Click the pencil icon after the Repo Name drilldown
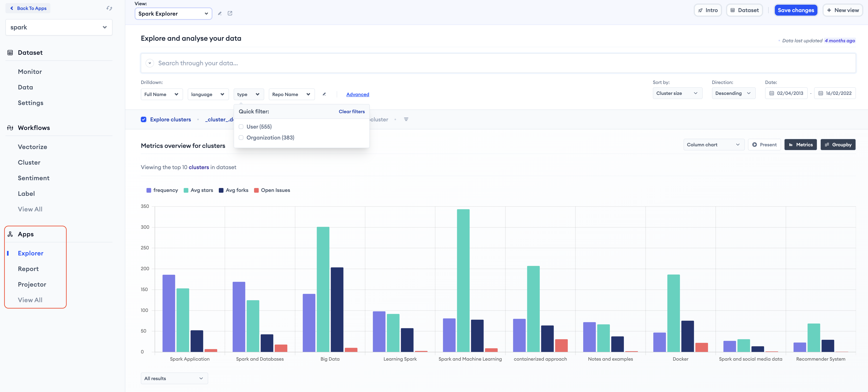 point(324,94)
